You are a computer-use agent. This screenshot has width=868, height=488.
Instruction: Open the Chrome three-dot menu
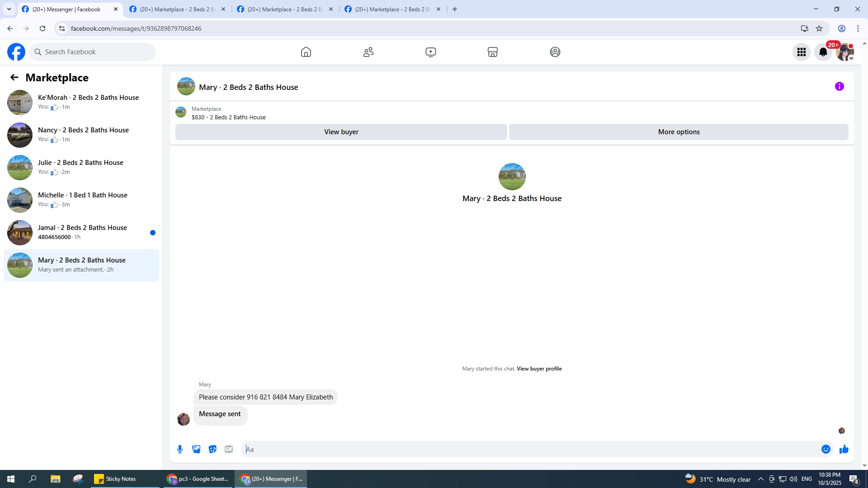coord(858,28)
